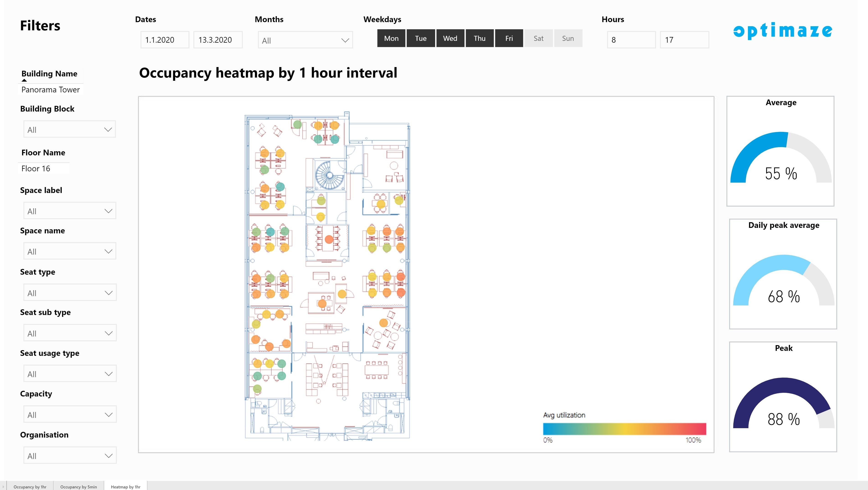Open the Seat type dropdown
This screenshot has width=868, height=490.
click(x=70, y=293)
